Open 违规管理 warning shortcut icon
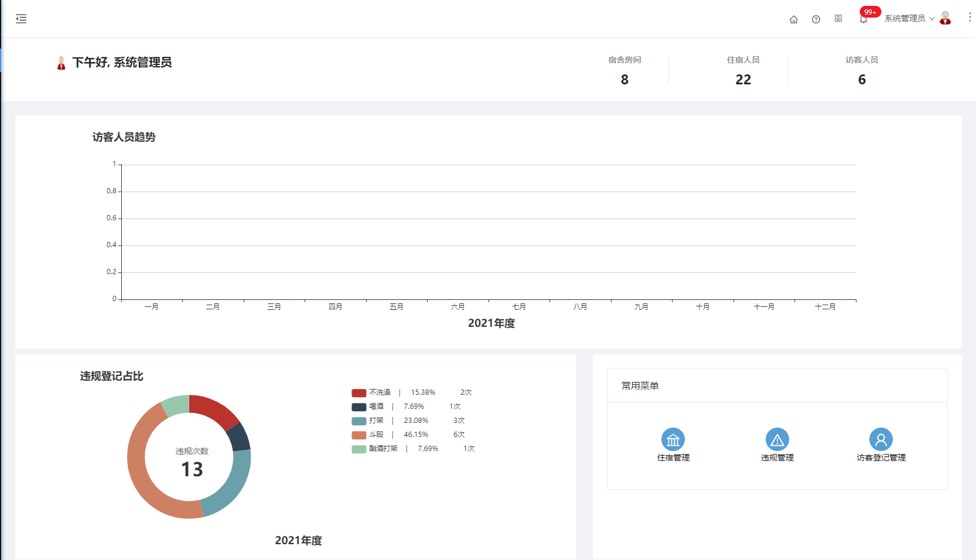This screenshot has width=976, height=560. [777, 439]
